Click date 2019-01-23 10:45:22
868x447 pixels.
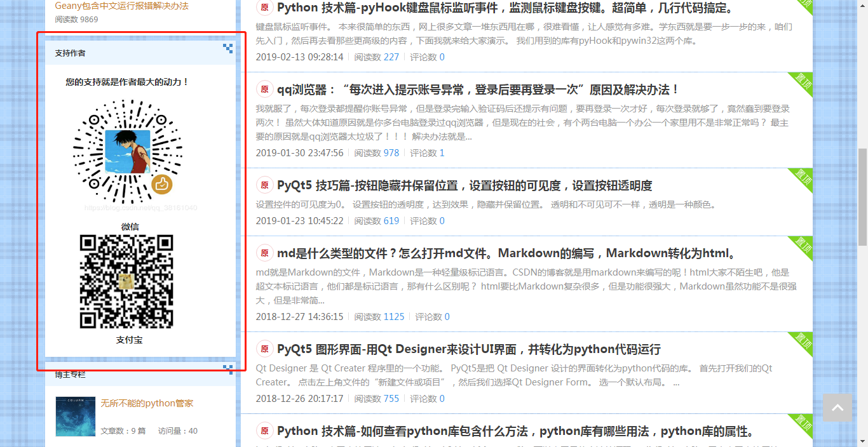click(x=299, y=221)
